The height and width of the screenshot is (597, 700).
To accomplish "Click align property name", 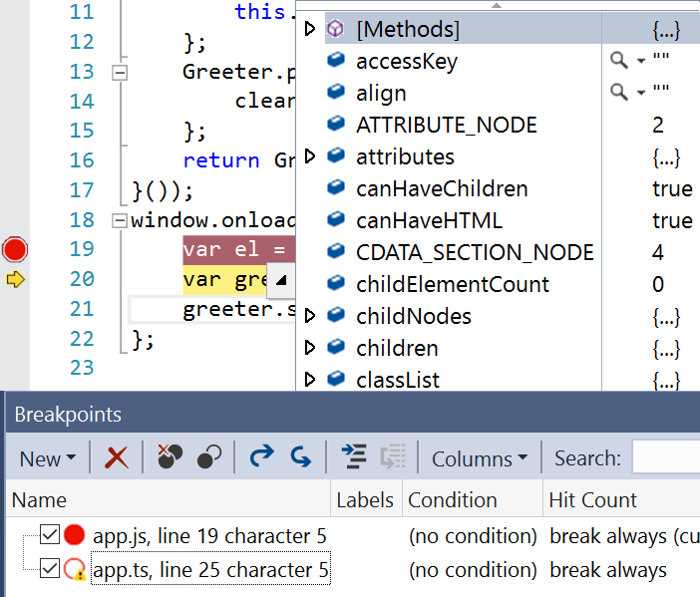I will click(381, 94).
